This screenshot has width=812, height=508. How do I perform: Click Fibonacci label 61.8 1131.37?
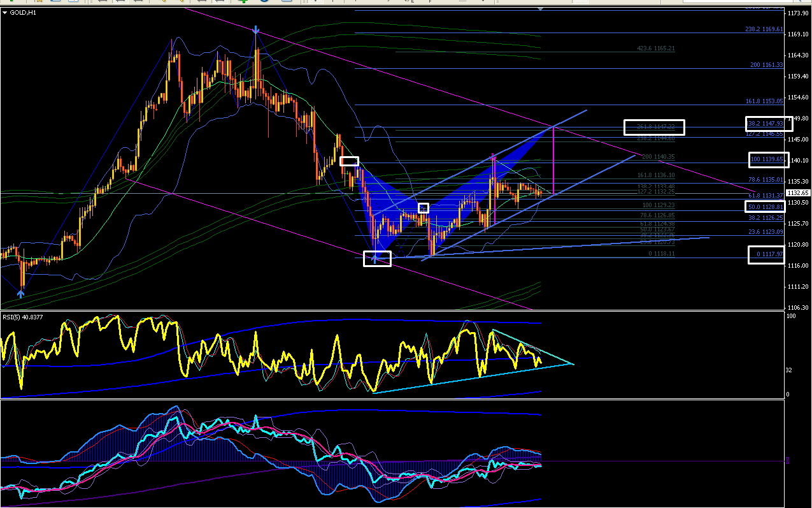point(766,196)
